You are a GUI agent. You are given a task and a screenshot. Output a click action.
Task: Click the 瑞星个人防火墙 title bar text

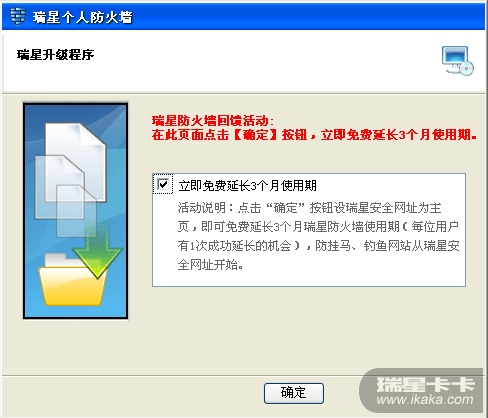pos(83,17)
